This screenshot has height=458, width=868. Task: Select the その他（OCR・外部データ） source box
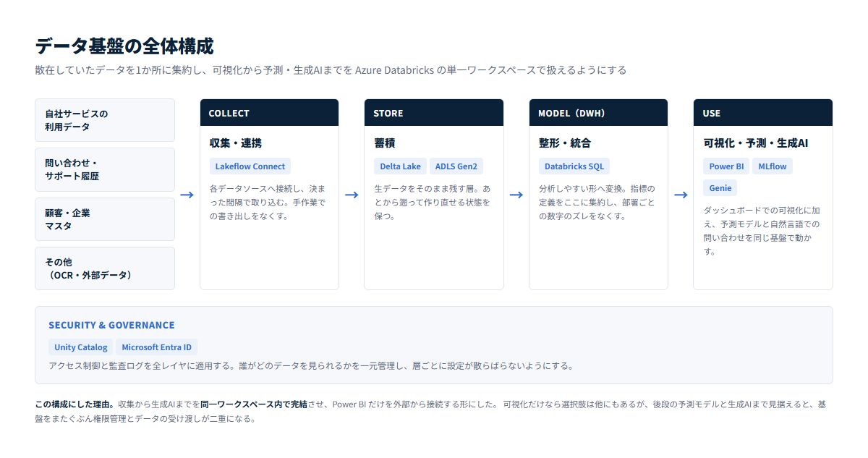(x=105, y=268)
